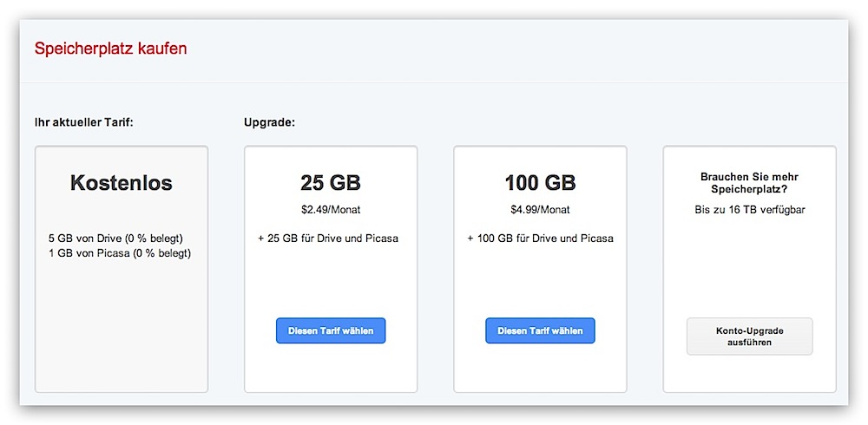Choose the 100 GB plan button
868x425 pixels.
click(x=540, y=330)
